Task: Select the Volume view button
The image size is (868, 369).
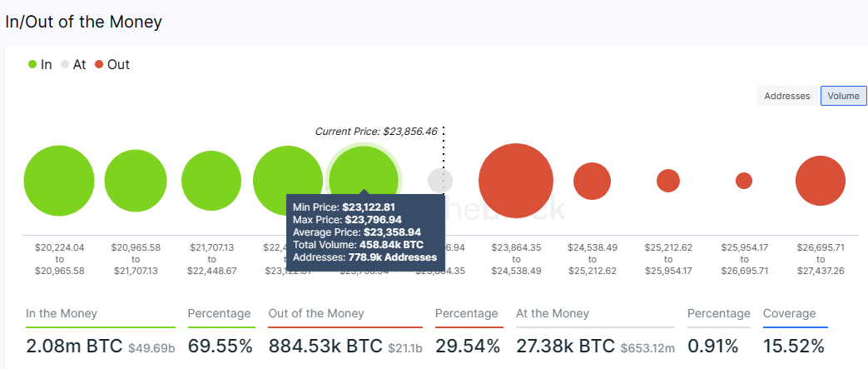Action: pos(843,96)
